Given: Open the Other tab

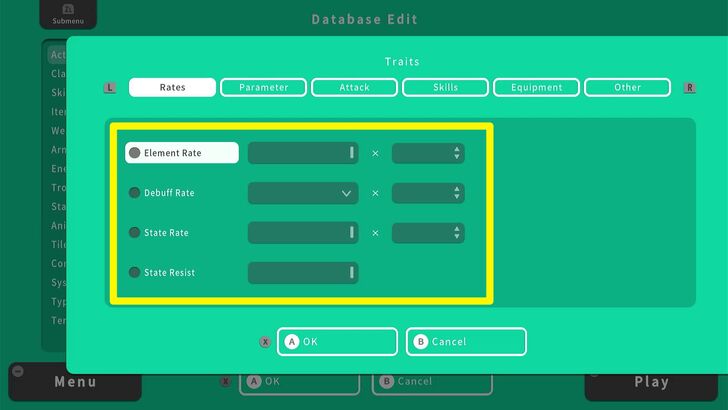Looking at the screenshot, I should [x=627, y=87].
